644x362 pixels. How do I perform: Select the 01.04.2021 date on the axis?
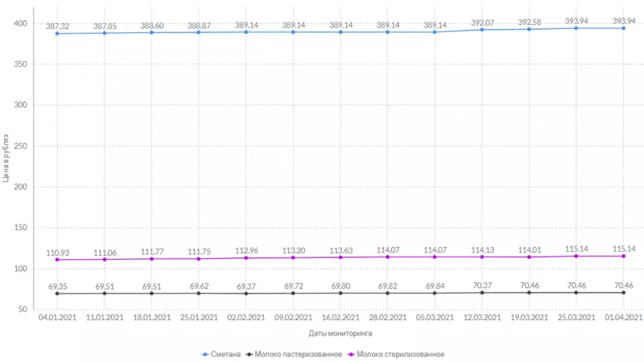point(623,318)
